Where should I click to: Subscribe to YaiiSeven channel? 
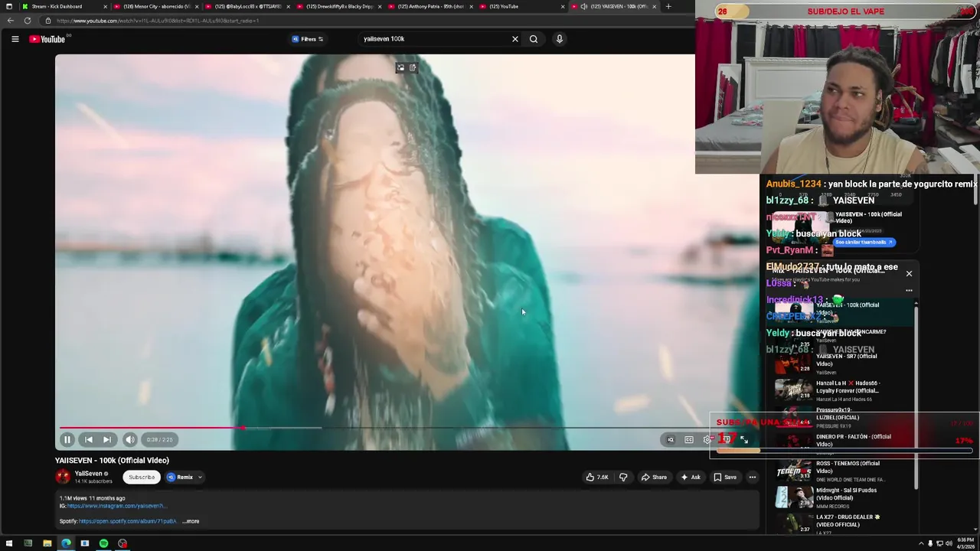coord(142,477)
